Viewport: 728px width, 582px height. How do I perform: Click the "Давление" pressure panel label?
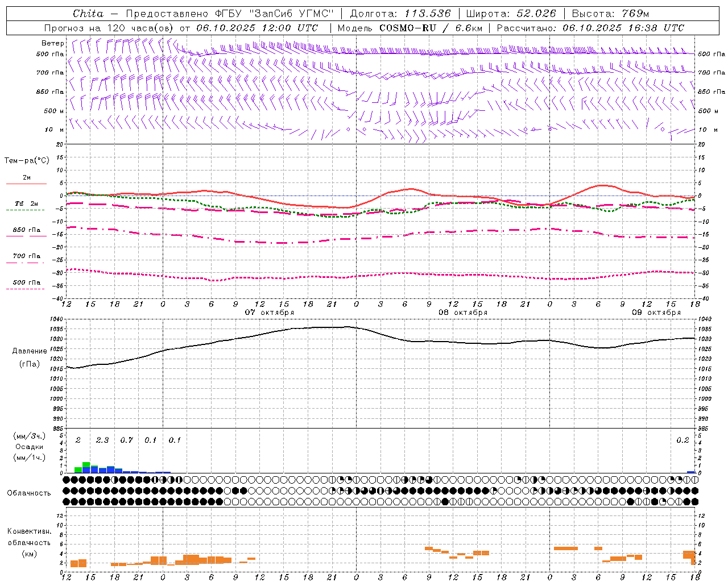point(30,351)
